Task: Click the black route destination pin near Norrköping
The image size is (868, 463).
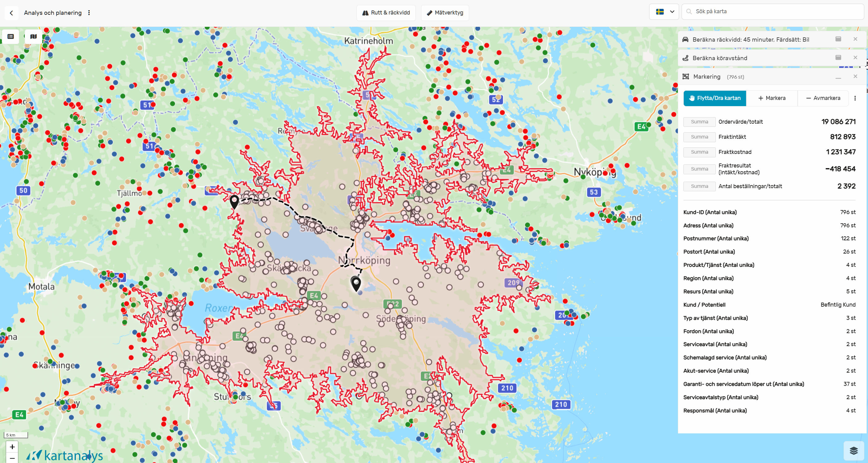Action: [356, 283]
